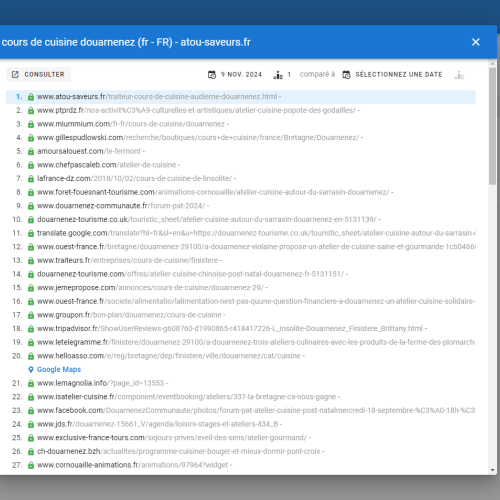Click the CONSULTER button

pos(38,74)
